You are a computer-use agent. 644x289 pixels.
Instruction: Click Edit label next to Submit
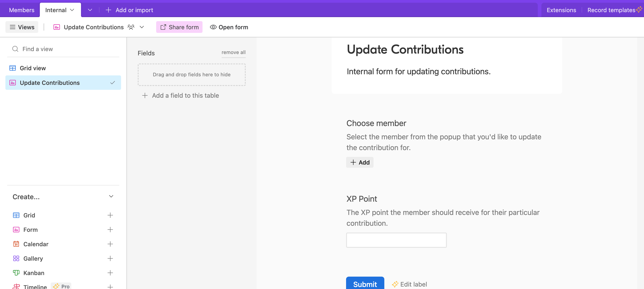coord(414,284)
